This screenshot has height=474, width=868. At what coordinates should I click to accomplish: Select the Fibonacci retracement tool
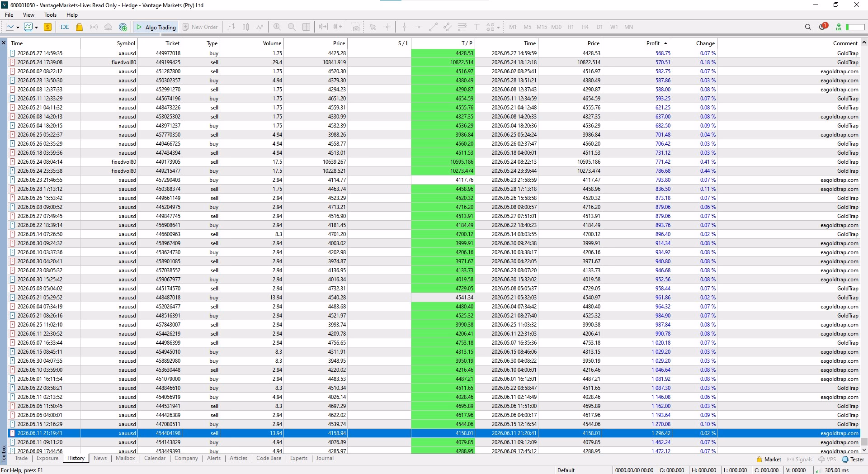[x=462, y=27]
